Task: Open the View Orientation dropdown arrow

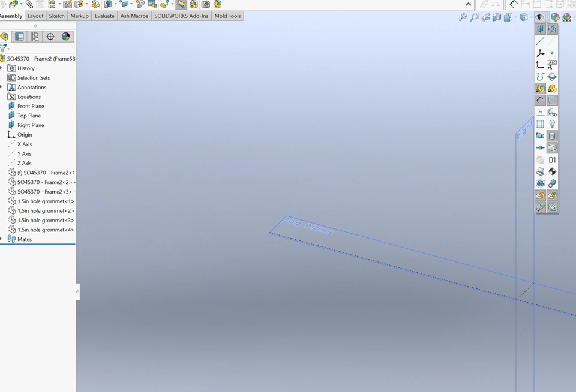Action: click(515, 17)
